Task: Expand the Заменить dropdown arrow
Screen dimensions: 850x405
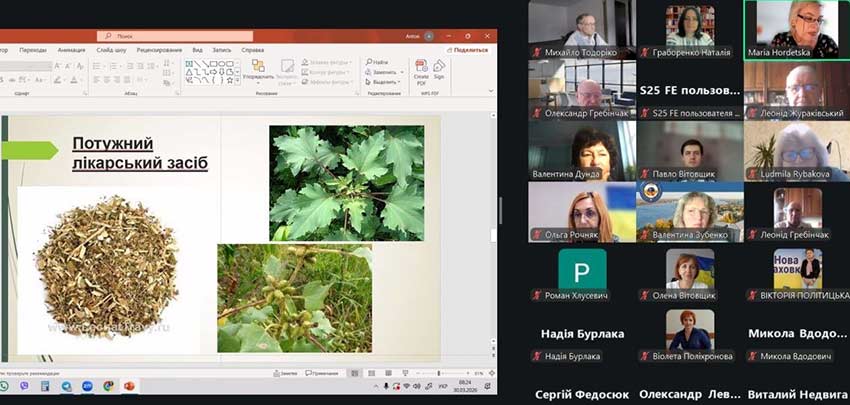Action: tap(401, 72)
